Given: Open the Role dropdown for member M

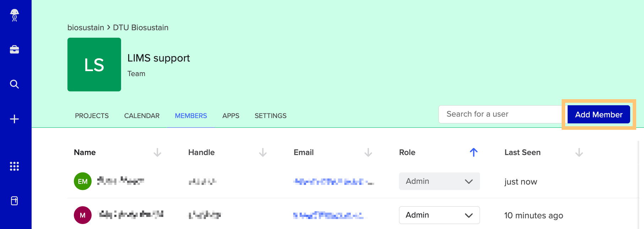Looking at the screenshot, I should (x=439, y=215).
